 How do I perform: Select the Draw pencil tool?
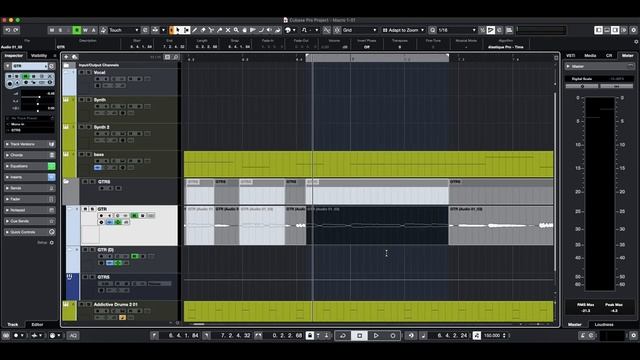(x=195, y=30)
